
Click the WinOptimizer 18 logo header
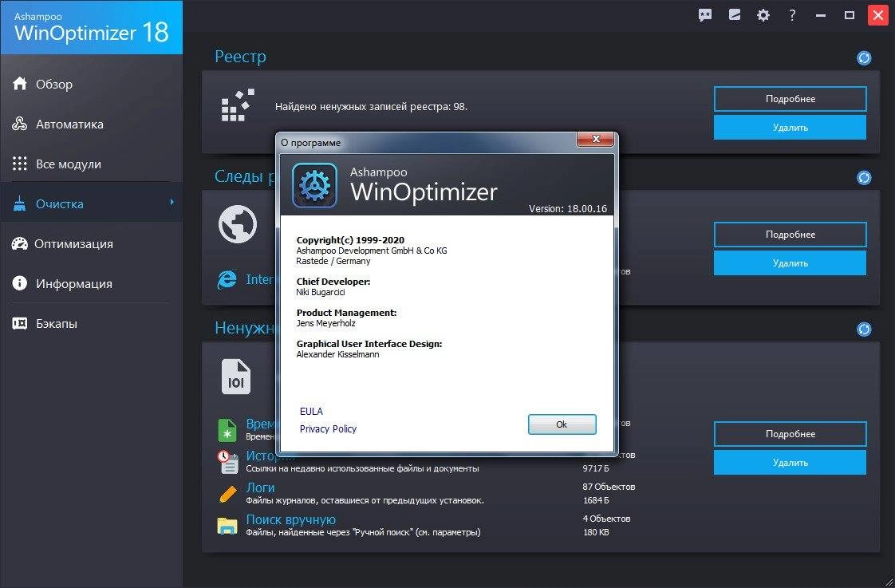[x=91, y=27]
